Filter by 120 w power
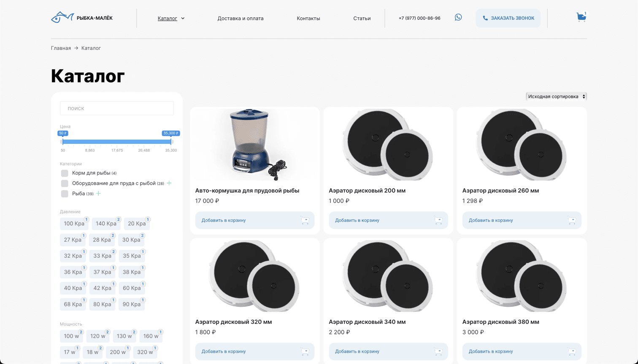 98,336
